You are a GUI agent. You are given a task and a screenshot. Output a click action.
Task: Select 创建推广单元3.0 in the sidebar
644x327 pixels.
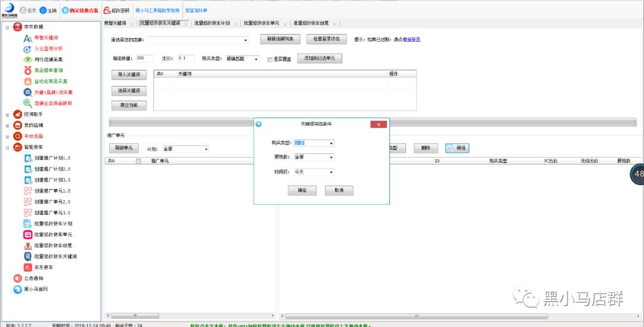tap(52, 213)
